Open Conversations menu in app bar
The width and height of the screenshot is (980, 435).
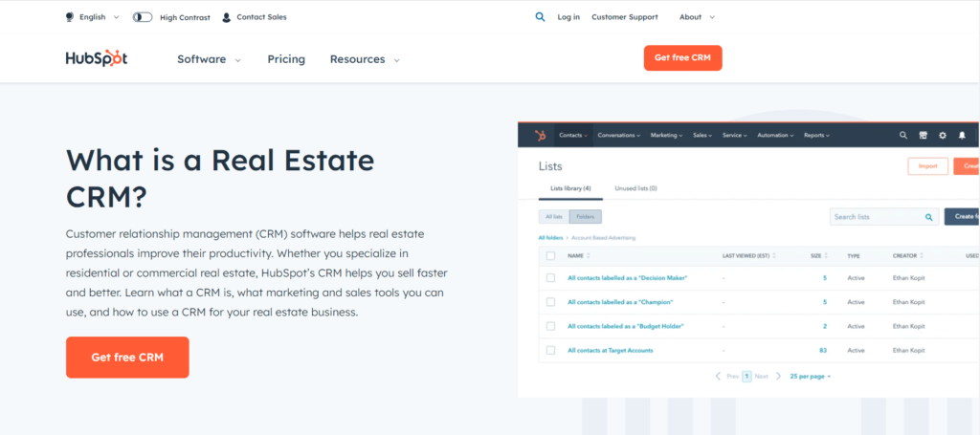(x=619, y=135)
